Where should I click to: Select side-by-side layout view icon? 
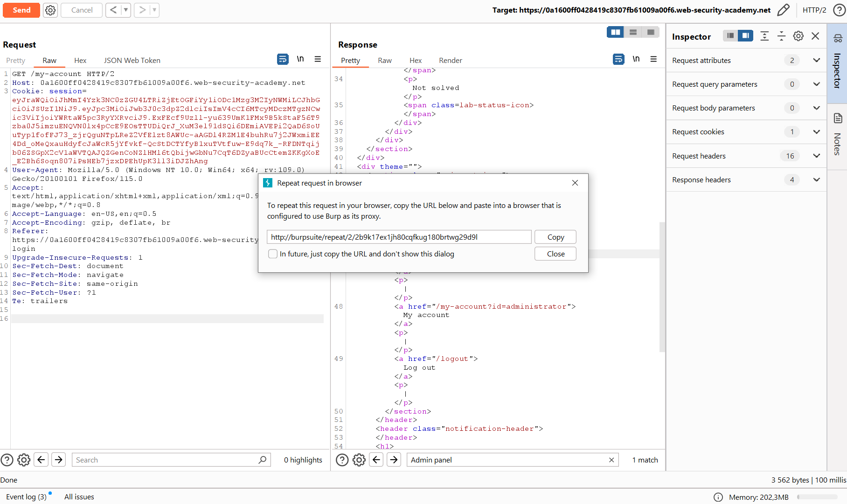[616, 32]
